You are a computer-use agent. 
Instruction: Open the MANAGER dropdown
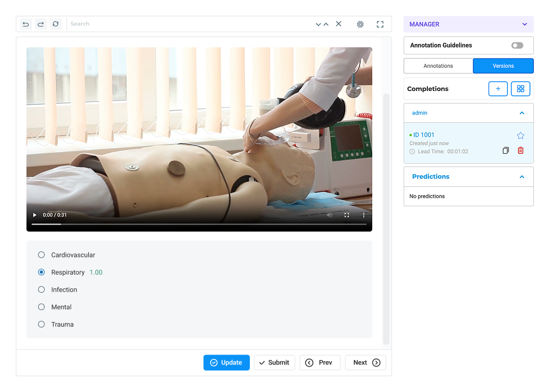[x=469, y=24]
